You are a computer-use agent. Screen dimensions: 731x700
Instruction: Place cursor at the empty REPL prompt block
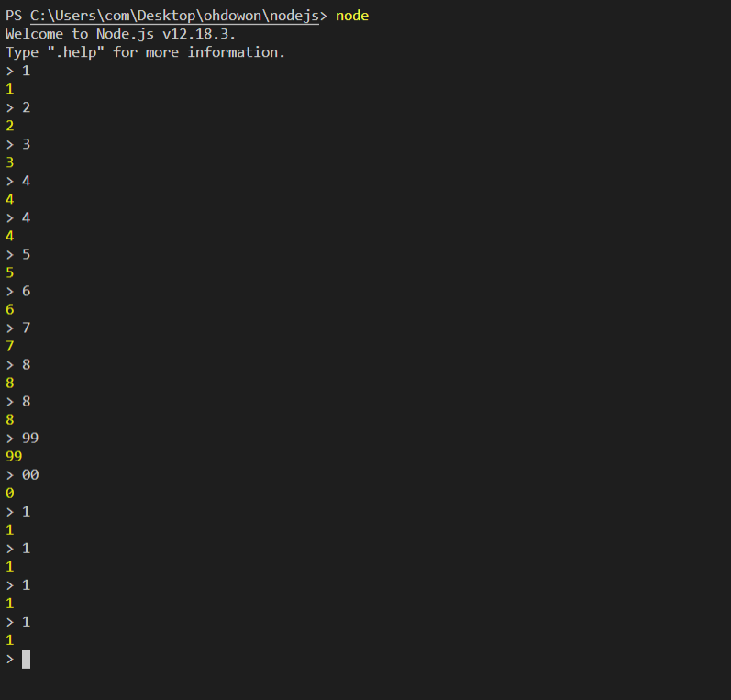pyautogui.click(x=26, y=660)
